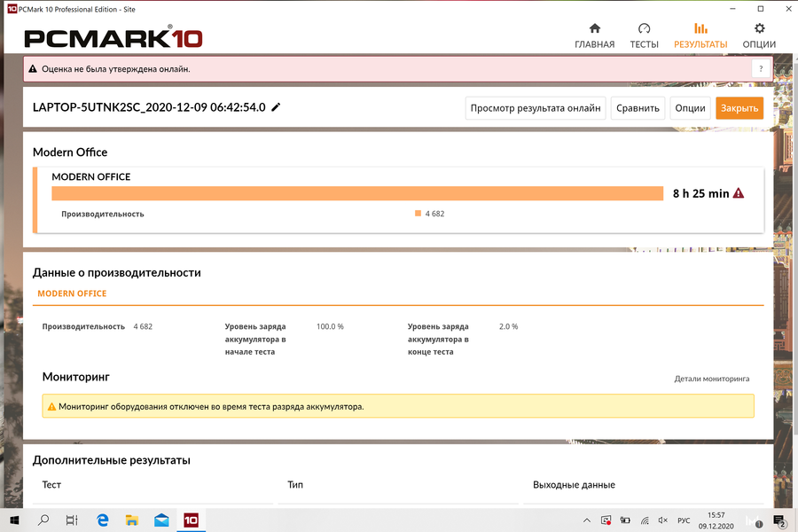Viewport: 798px width, 532px height.
Task: Open the ОПЦИИ gear tab in the header
Action: pos(759,35)
